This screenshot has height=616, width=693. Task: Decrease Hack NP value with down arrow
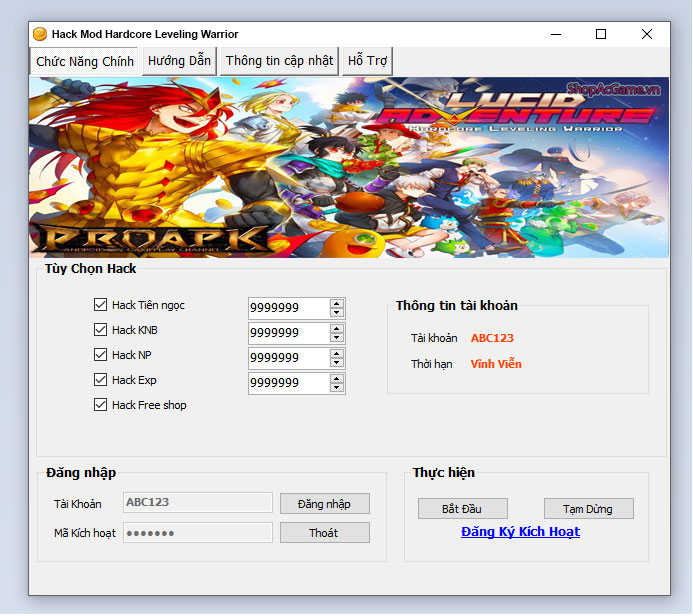point(337,363)
